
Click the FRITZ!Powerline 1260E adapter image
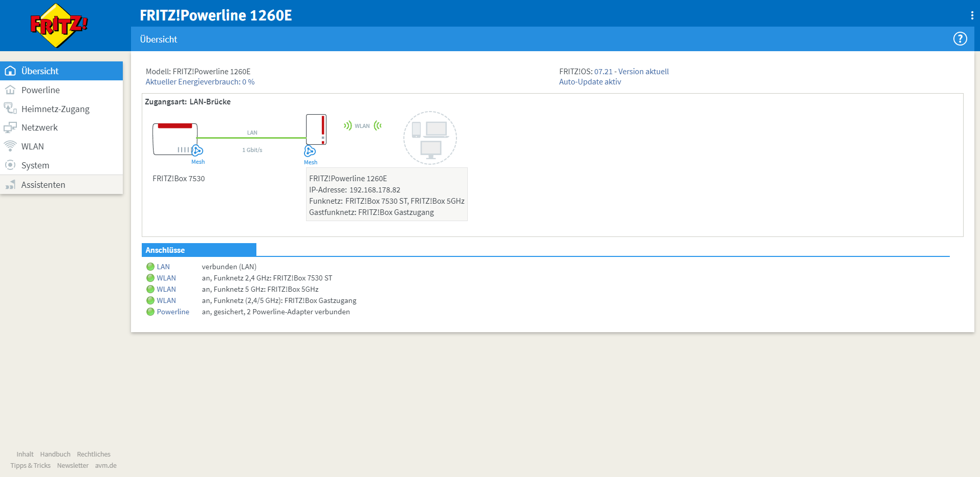[x=316, y=129]
